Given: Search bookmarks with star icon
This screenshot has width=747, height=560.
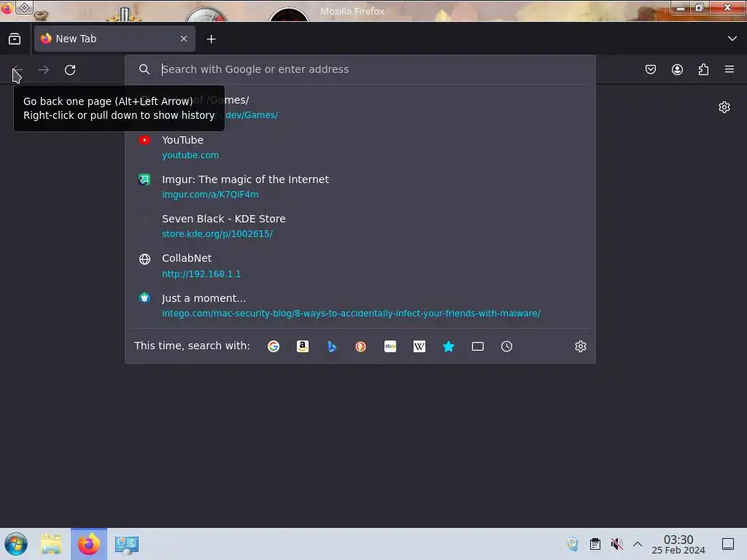Looking at the screenshot, I should [x=449, y=346].
